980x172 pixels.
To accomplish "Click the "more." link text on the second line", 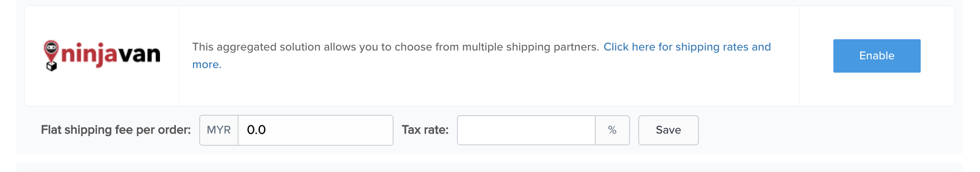I will pyautogui.click(x=207, y=65).
